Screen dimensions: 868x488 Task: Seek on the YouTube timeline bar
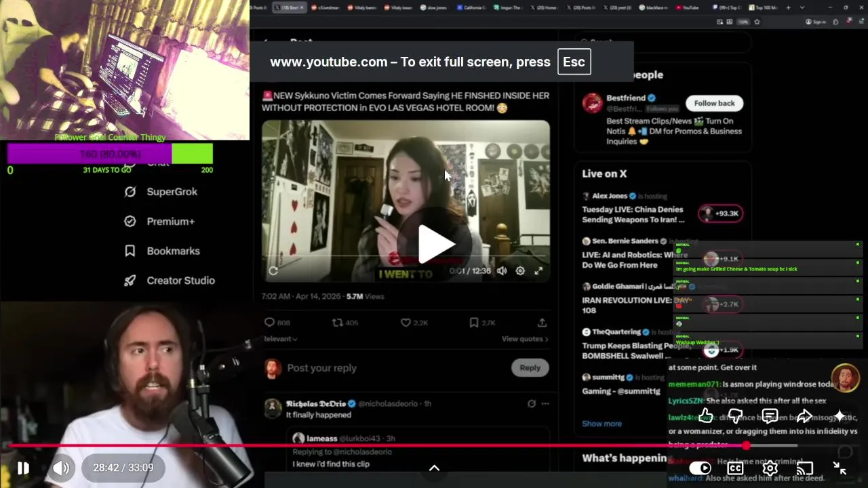click(434, 445)
